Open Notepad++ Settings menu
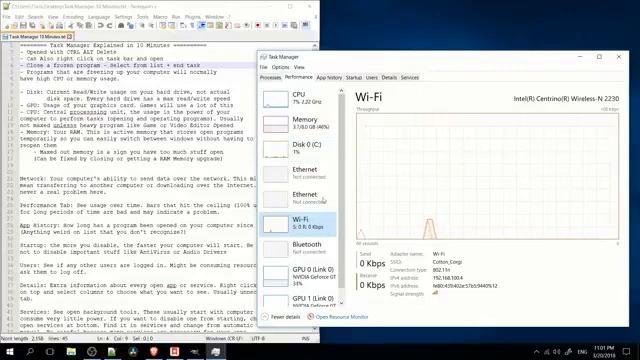The image size is (640, 360). click(x=123, y=17)
